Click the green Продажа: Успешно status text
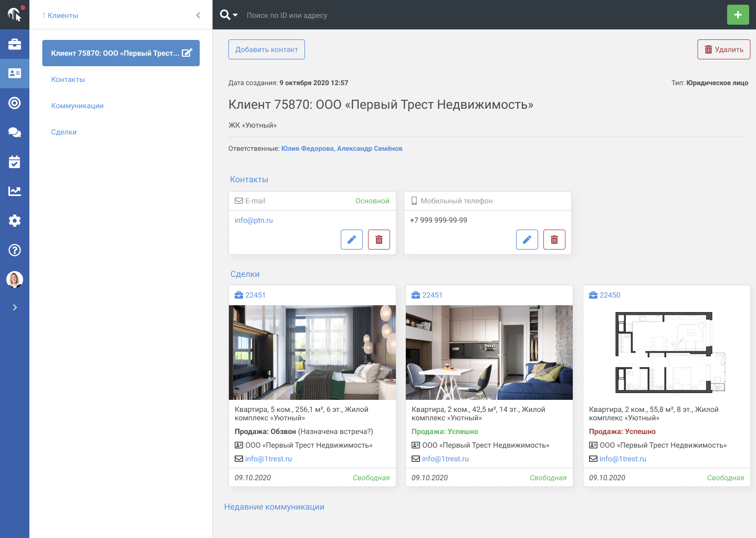 point(445,431)
